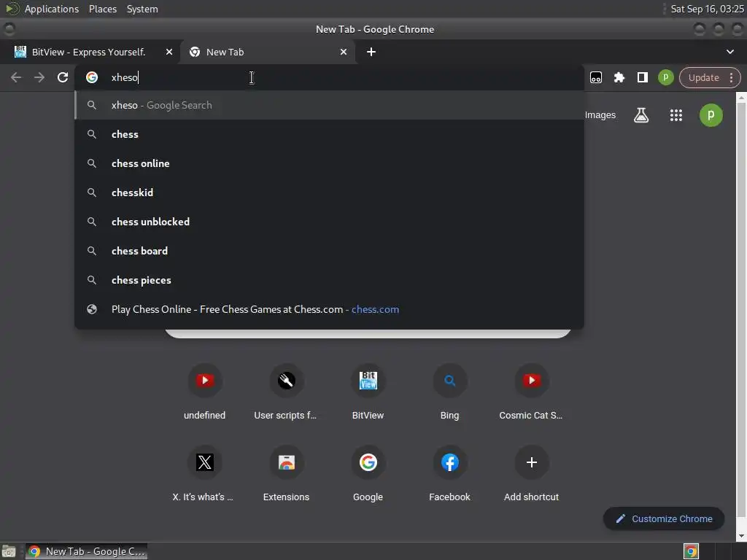The width and height of the screenshot is (747, 560).
Task: Close the New Tab tab
Action: (x=344, y=52)
